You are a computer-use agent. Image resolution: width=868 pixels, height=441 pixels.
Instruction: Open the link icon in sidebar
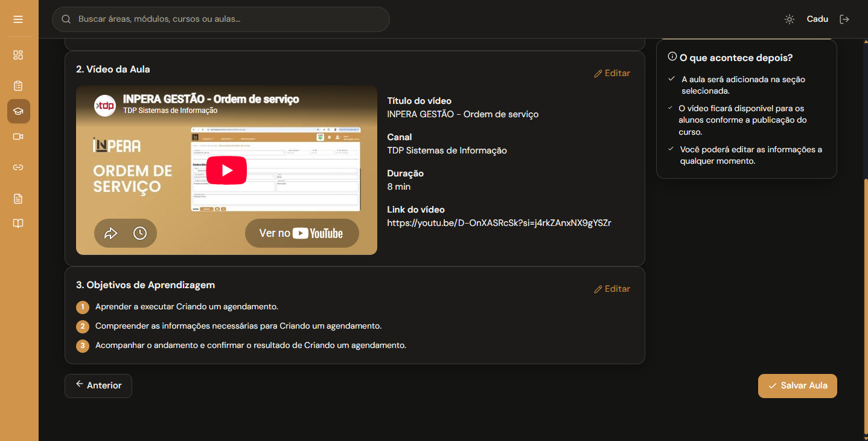18,167
